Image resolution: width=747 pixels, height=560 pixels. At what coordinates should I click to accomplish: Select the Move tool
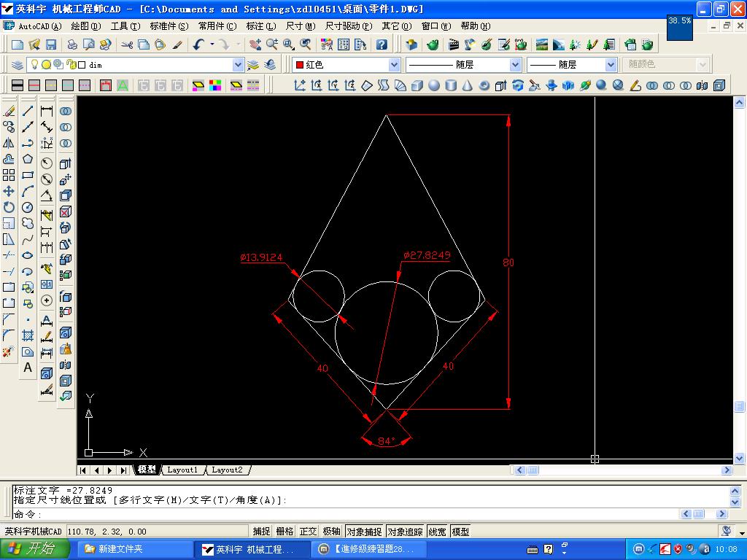pos(9,191)
